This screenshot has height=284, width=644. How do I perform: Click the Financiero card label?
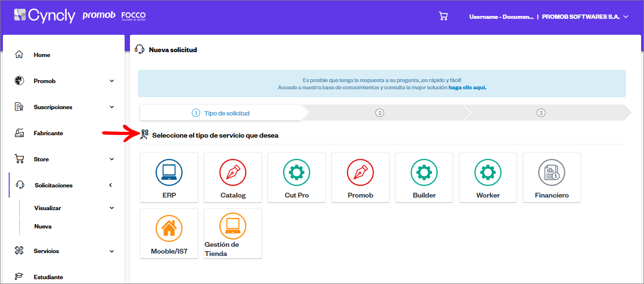point(552,195)
